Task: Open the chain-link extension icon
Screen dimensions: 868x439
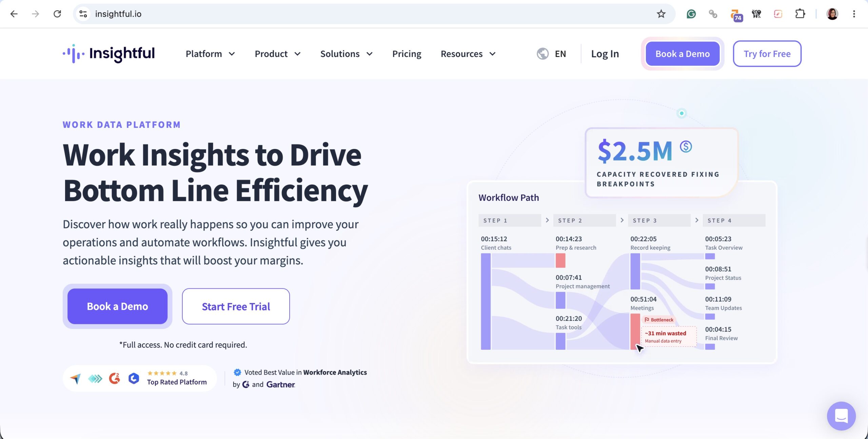Action: point(713,14)
